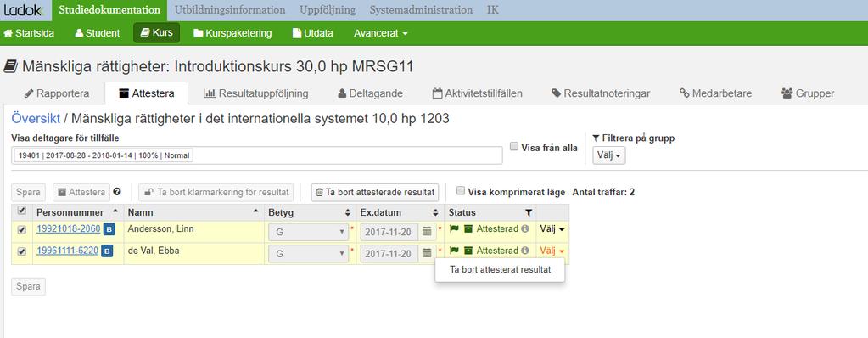Switch to the Resultatnoteringar tab
This screenshot has height=338, width=868.
pos(601,93)
